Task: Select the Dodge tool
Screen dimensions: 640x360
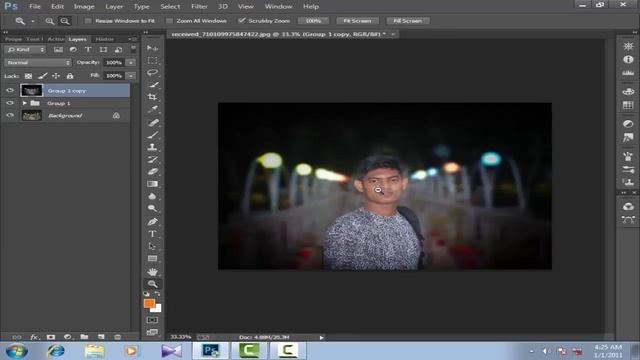Action: point(152,209)
